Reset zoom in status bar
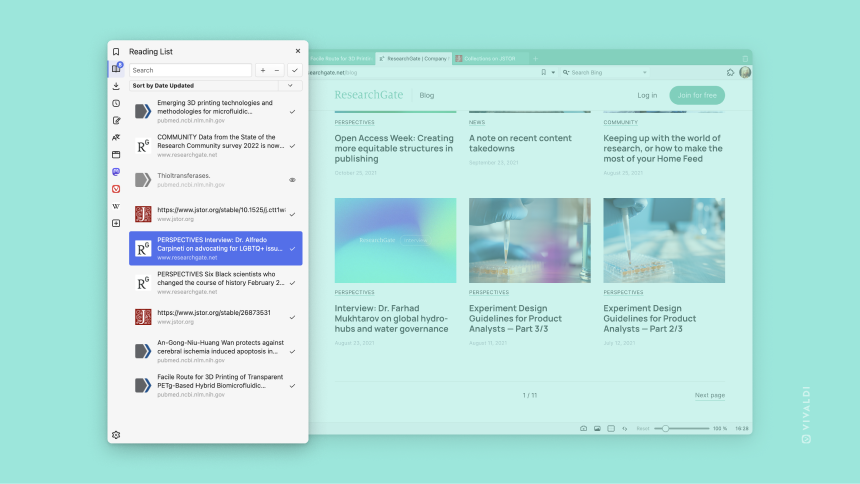Screen dimensions: 860x484 [643, 429]
